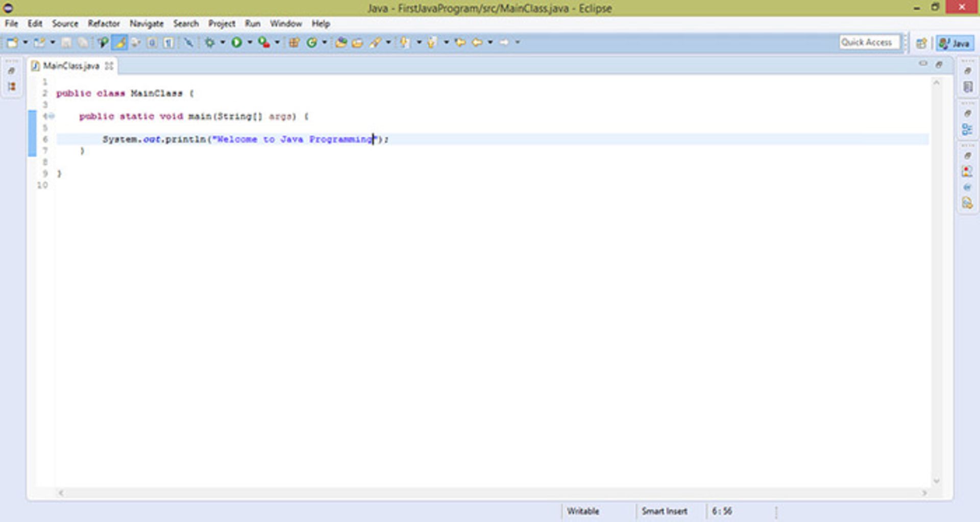Open the Run menu
This screenshot has width=980, height=522.
(253, 23)
